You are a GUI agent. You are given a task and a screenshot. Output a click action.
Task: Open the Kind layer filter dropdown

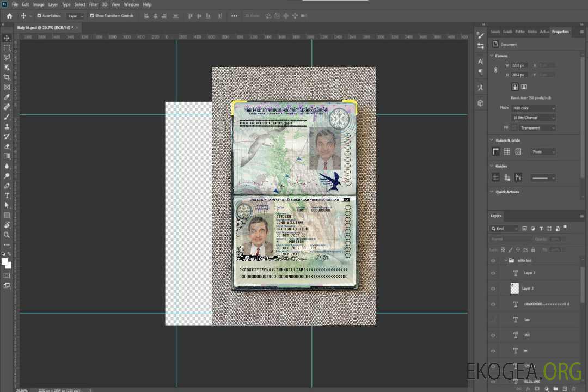[x=504, y=229]
